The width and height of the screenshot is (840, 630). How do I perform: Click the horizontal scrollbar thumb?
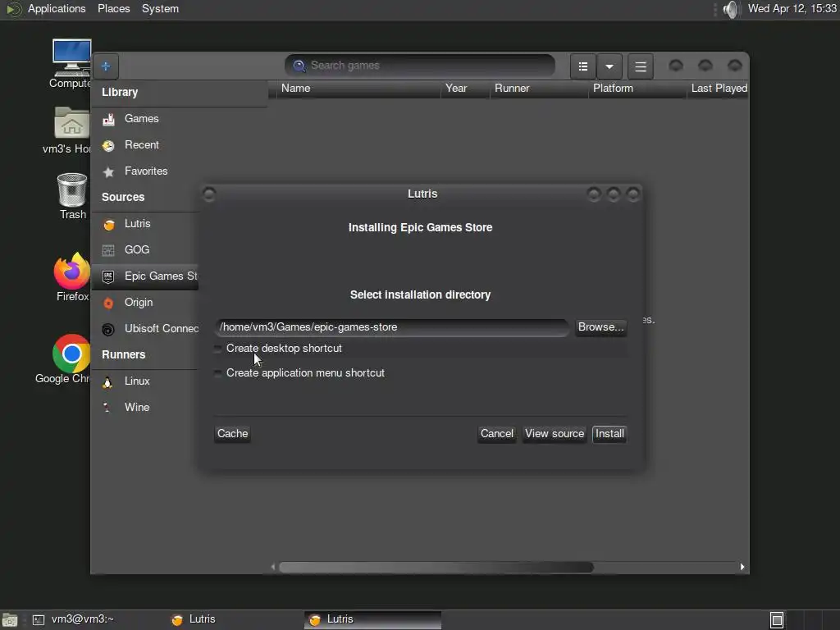pos(436,568)
